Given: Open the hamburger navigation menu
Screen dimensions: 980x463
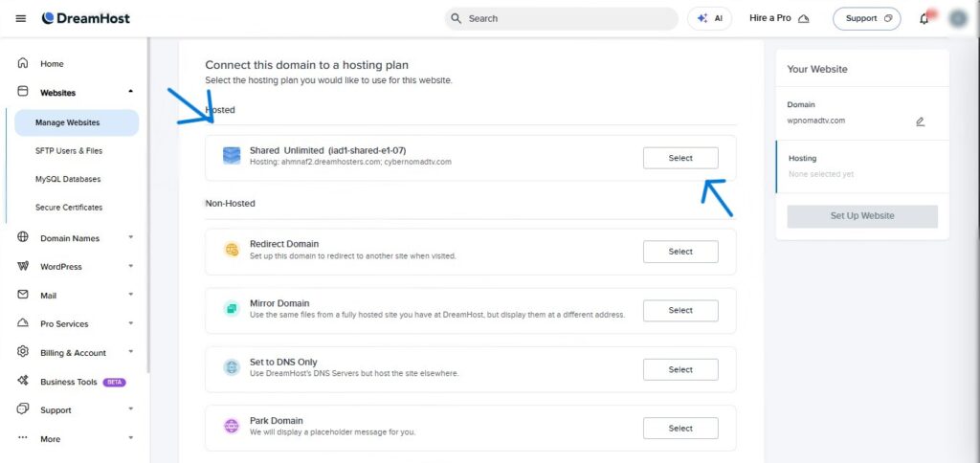Looking at the screenshot, I should click(21, 19).
